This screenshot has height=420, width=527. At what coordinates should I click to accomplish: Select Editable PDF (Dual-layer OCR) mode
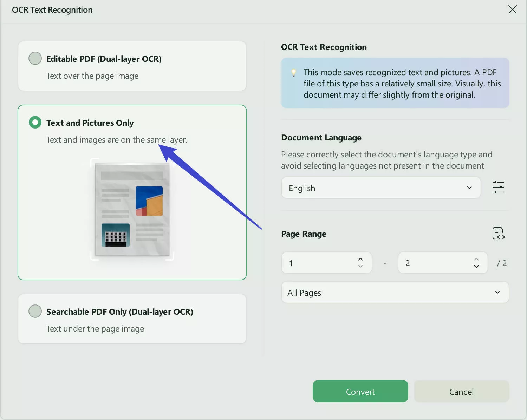(x=35, y=58)
